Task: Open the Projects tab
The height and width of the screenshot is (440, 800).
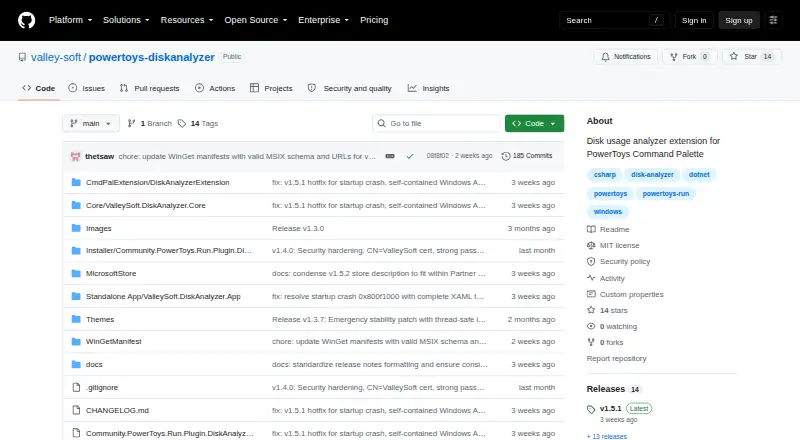Action: pos(271,88)
